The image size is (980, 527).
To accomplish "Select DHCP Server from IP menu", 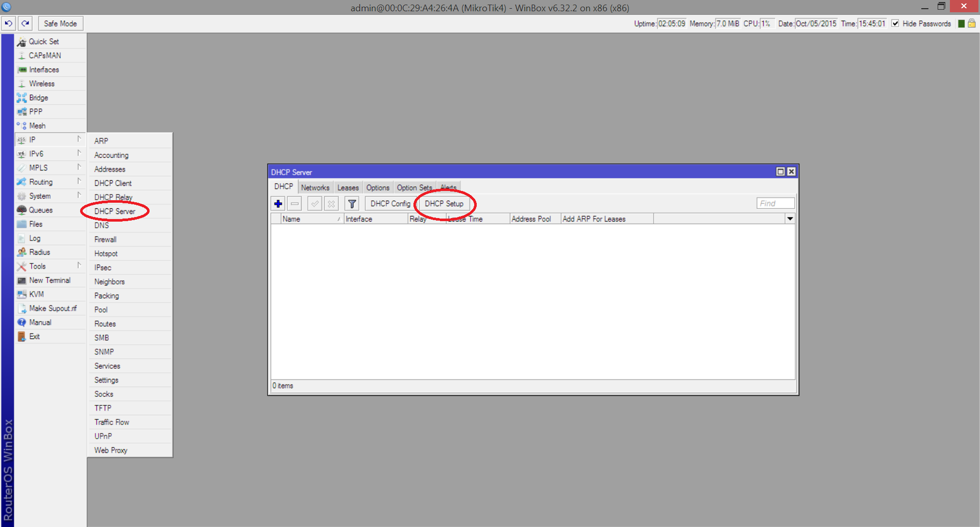I will pos(115,211).
